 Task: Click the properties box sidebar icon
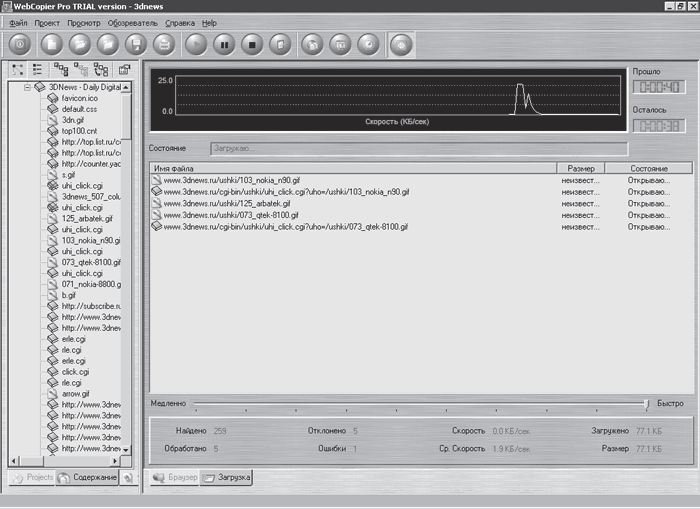pos(124,70)
